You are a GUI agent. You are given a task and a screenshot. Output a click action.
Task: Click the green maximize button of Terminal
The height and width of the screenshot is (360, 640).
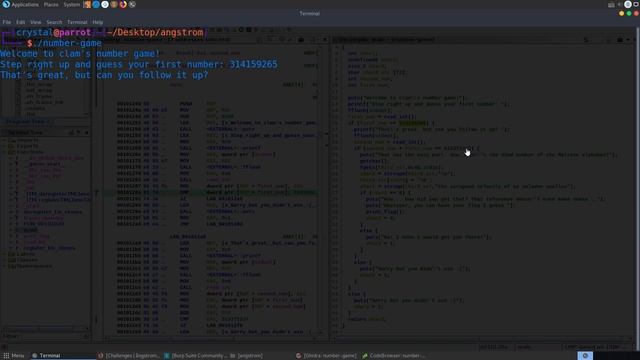tap(629, 13)
